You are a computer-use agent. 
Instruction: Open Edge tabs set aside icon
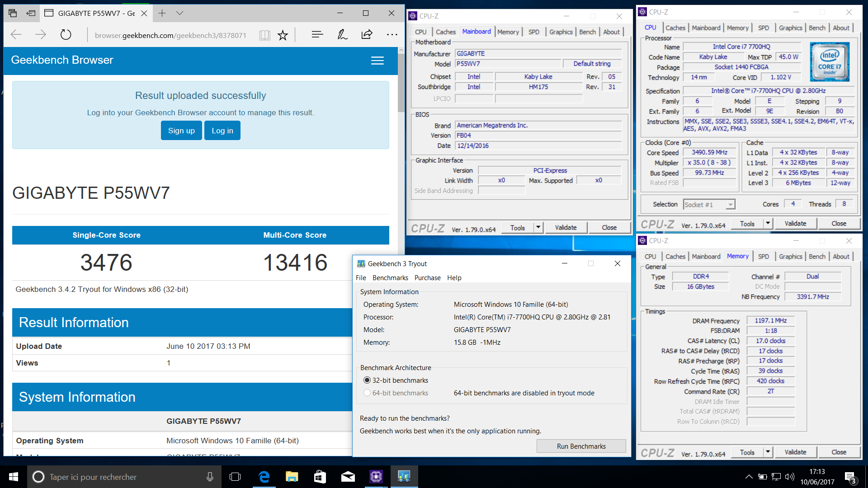[13, 13]
